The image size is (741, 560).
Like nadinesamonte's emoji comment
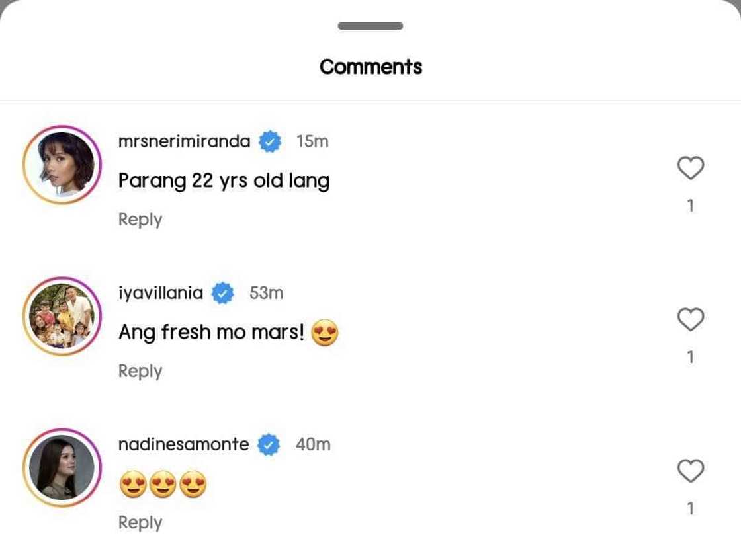point(691,471)
